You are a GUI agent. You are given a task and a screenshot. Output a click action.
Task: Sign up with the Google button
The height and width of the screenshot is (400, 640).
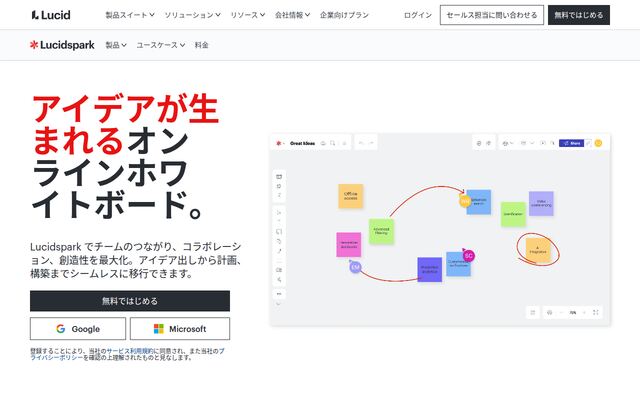coord(78,329)
